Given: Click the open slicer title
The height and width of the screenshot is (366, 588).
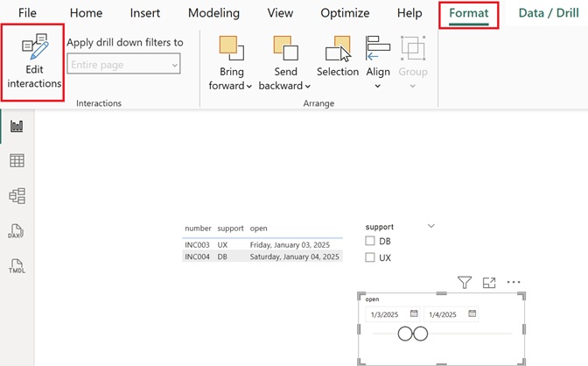Looking at the screenshot, I should [372, 299].
